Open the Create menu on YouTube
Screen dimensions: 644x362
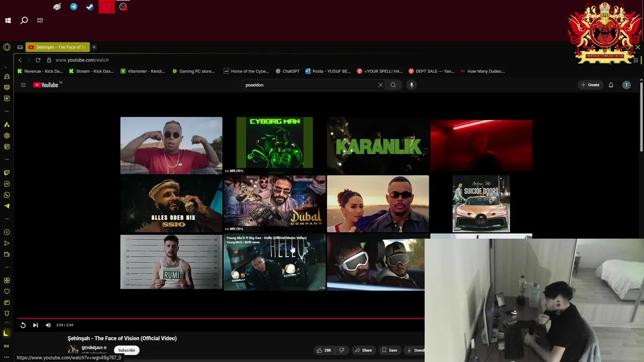click(590, 85)
